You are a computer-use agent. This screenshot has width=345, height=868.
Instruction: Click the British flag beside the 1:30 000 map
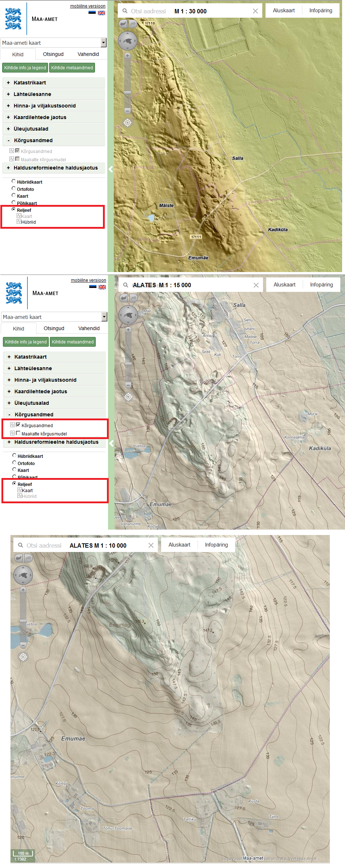pyautogui.click(x=102, y=13)
